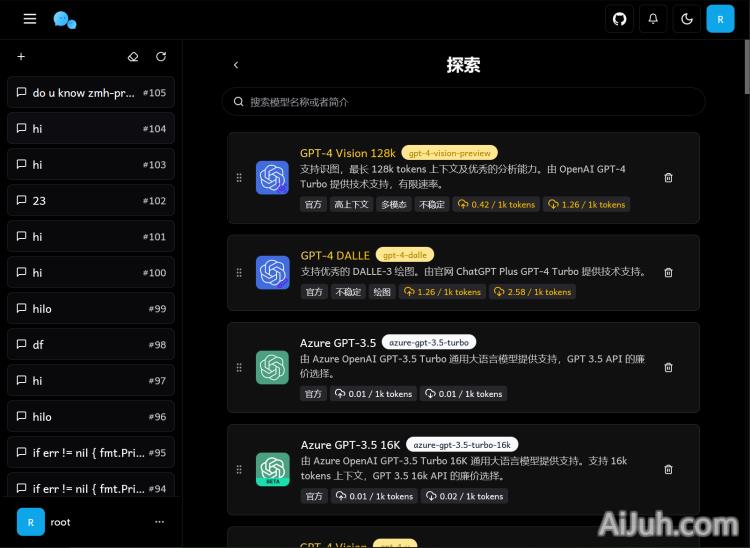Open the notifications bell

tap(653, 19)
